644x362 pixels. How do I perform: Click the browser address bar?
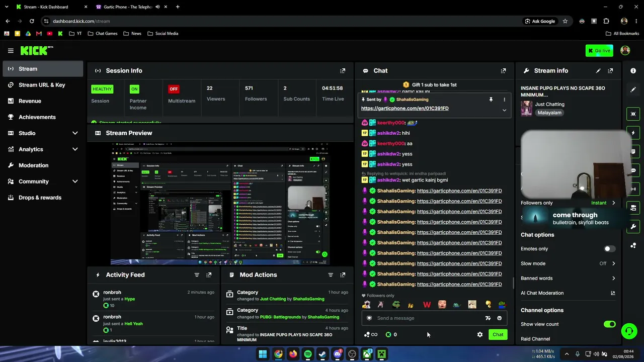click(282, 21)
